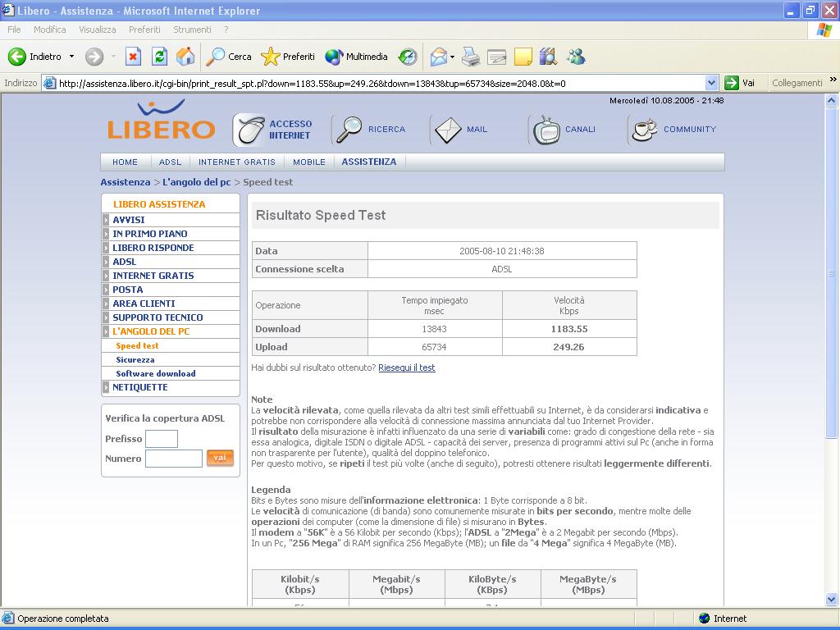This screenshot has width=840, height=630.
Task: Open Multimedia globe toolbar button
Action: tap(356, 57)
